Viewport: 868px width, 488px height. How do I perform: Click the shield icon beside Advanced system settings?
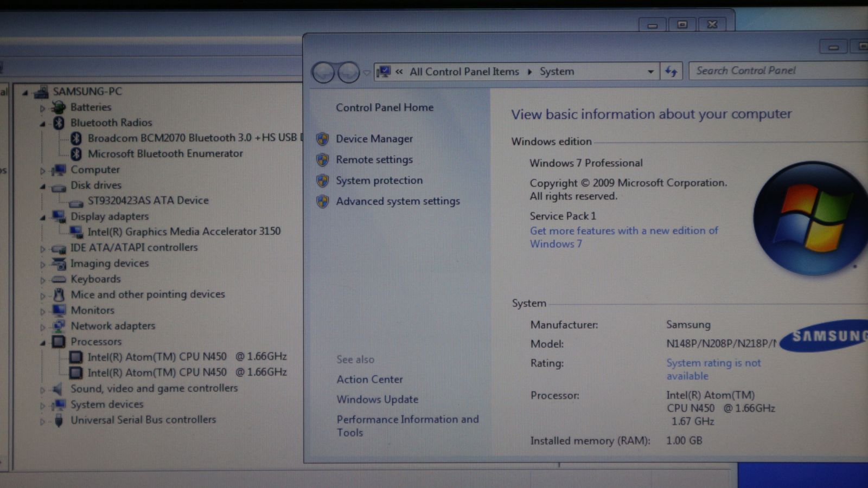pyautogui.click(x=323, y=202)
